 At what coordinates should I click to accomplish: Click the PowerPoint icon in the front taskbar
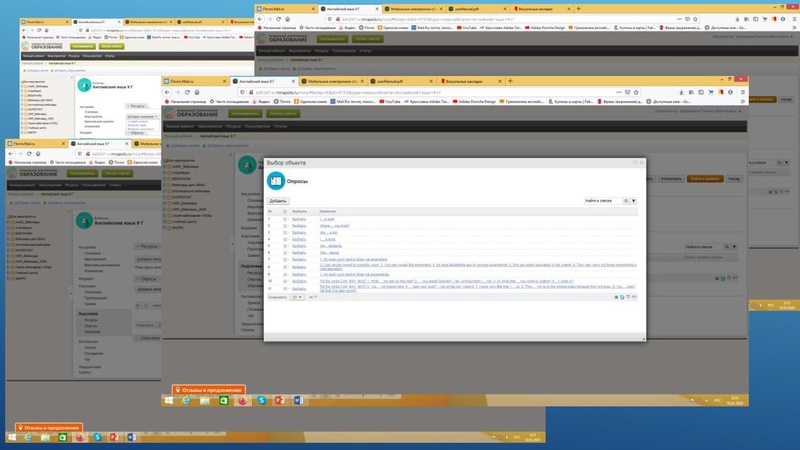280,400
